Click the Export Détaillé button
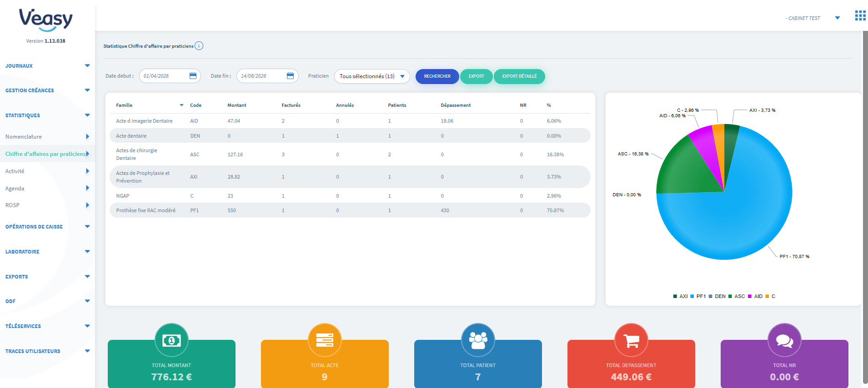Viewport: 868px width, 388px height. 519,76
